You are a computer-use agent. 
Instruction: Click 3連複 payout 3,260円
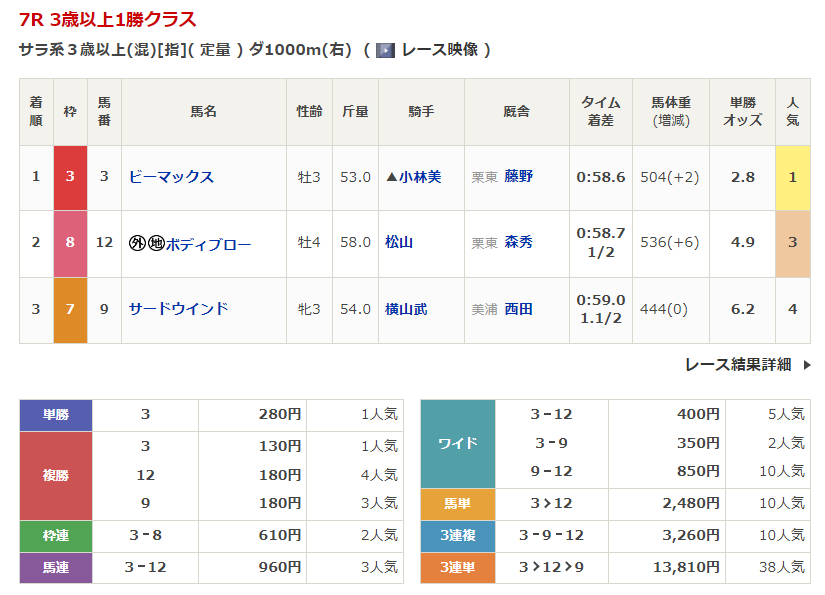coord(691,536)
